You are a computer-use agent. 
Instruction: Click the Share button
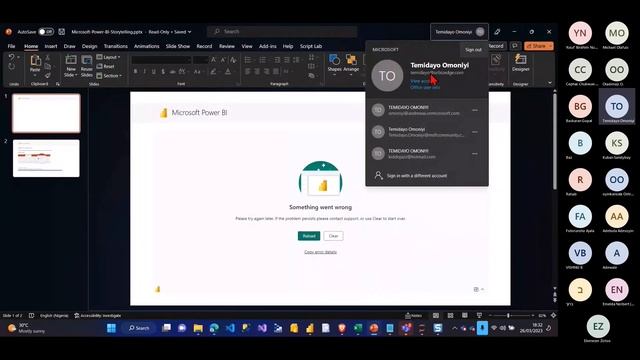[x=539, y=46]
